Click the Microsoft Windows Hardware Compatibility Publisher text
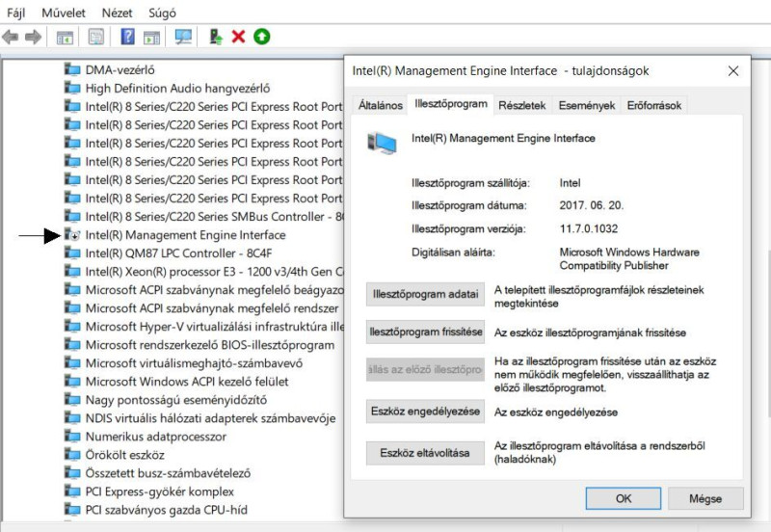 pos(629,258)
